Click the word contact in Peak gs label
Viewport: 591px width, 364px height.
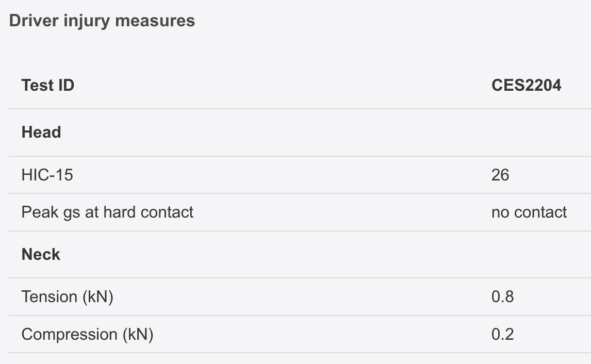coord(167,212)
